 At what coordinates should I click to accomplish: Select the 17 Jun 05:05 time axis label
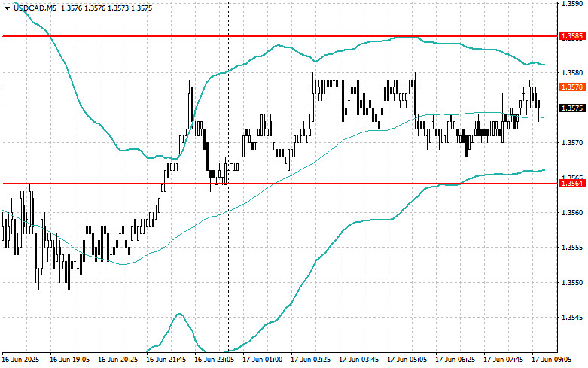(x=407, y=360)
